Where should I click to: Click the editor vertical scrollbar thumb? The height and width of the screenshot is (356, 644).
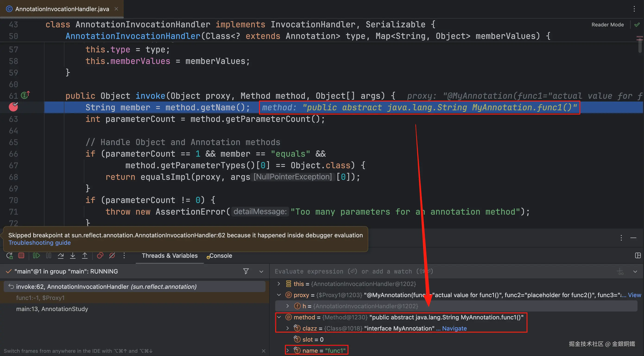(640, 45)
